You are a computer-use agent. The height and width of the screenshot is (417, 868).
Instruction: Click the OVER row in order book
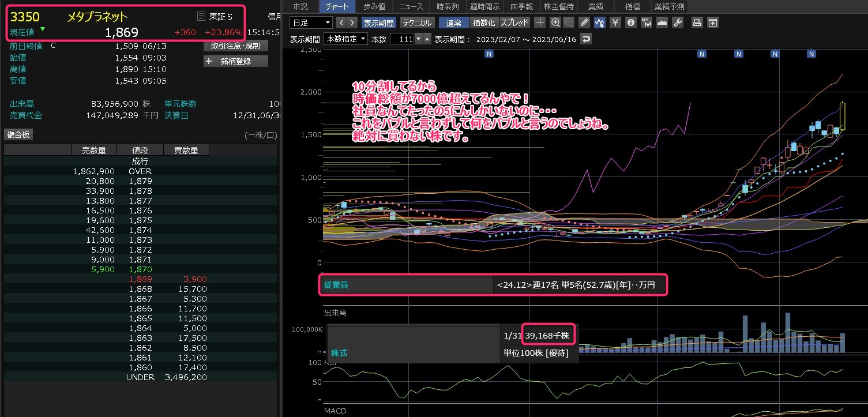pos(141,171)
